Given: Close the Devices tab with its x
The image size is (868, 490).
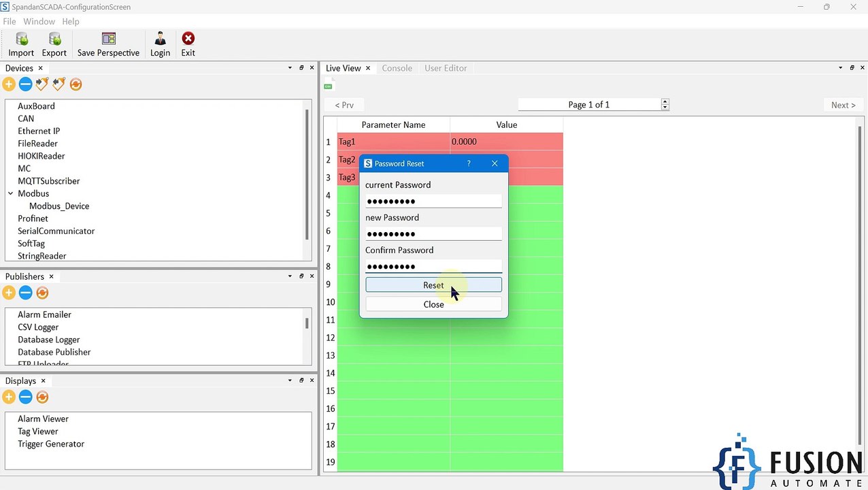Looking at the screenshot, I should click(x=40, y=68).
